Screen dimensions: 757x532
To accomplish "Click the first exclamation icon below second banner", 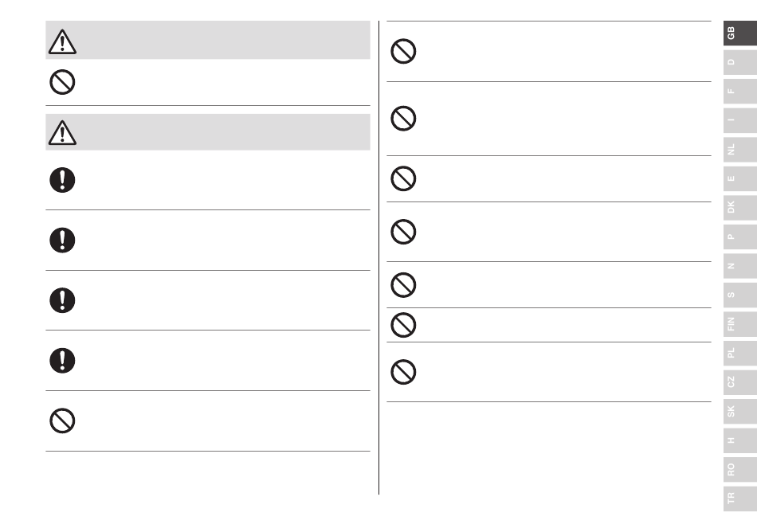I will (62, 180).
